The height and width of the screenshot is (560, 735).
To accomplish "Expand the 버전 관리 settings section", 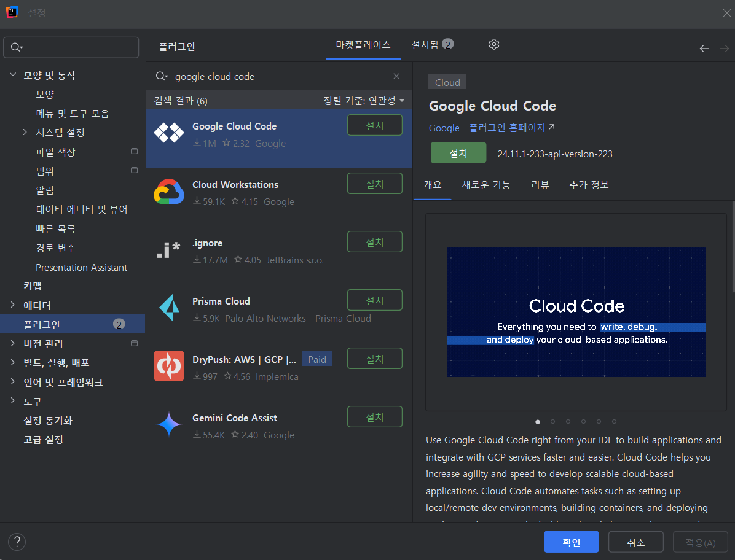I will coord(13,343).
